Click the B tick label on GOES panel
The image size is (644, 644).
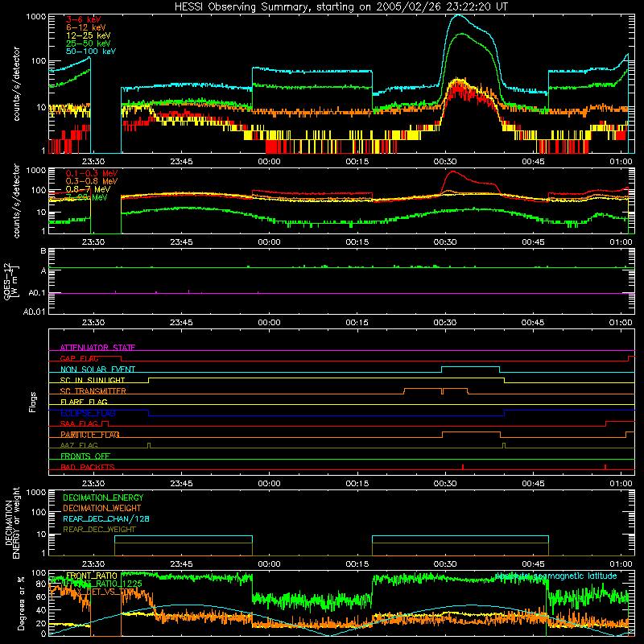point(43,250)
